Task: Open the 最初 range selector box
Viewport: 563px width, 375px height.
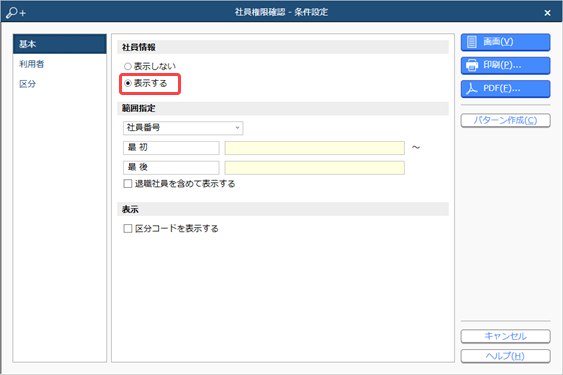Action: tap(171, 148)
